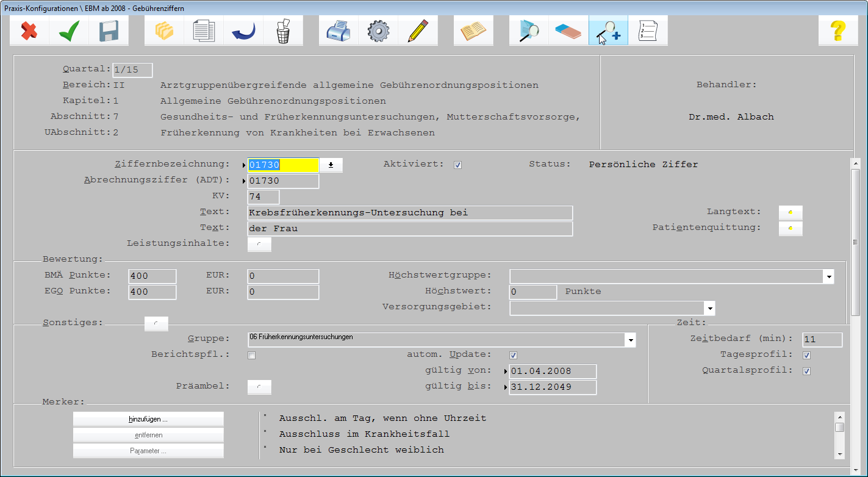Click the copy documents icon
Screen dimensions: 868x477
[204, 30]
